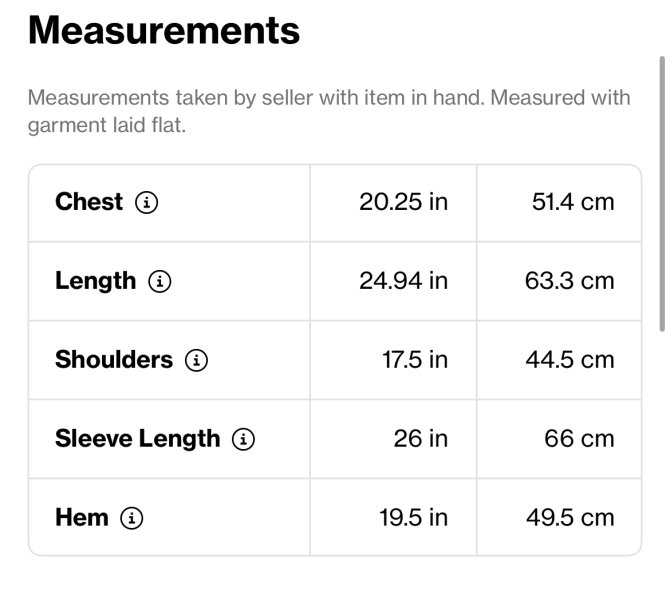Click the seller measurement description text

[329, 111]
